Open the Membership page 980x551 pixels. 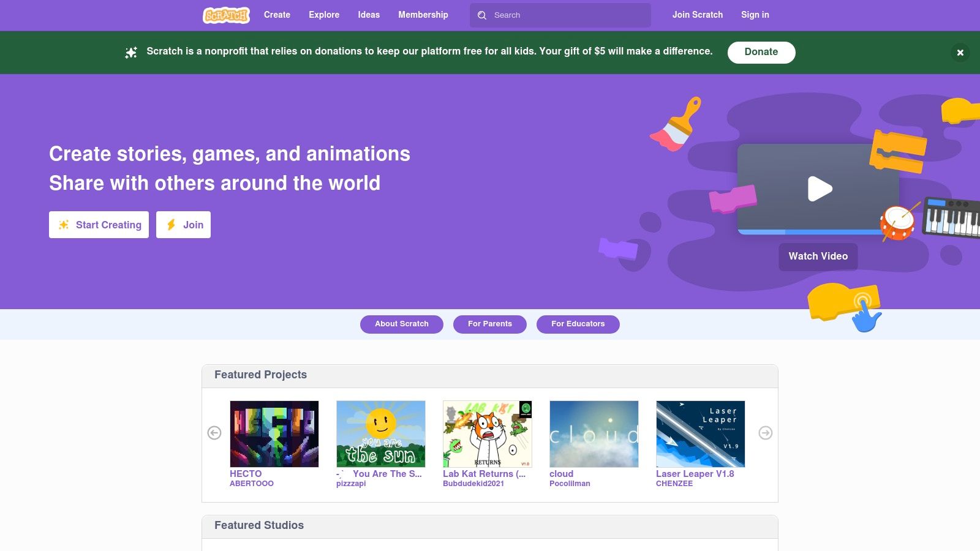coord(423,15)
